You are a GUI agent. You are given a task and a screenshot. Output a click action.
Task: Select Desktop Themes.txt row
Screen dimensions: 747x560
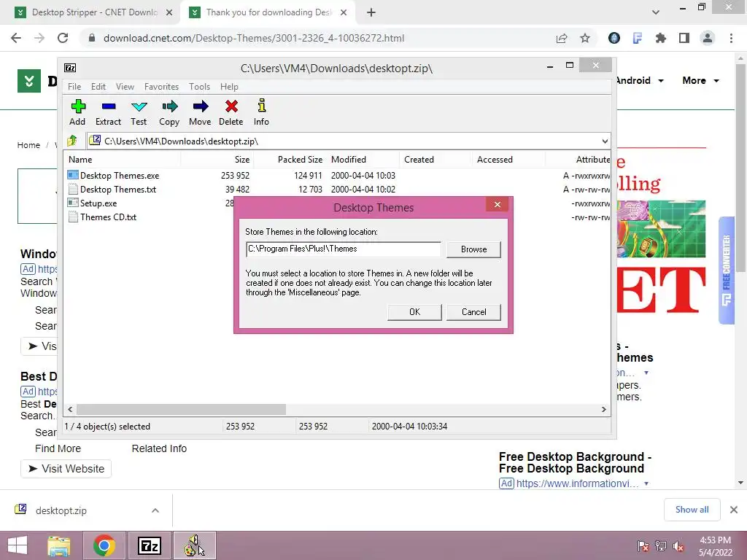tap(337, 190)
